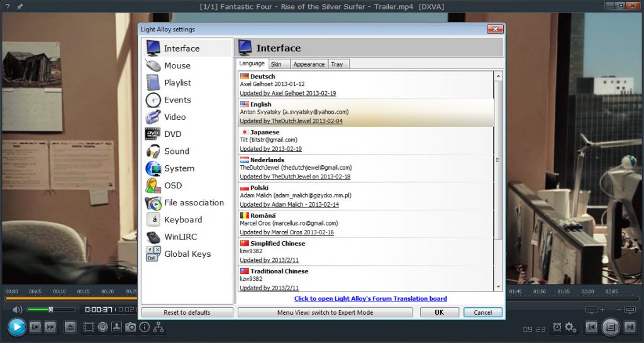Open the Mouse settings category
This screenshot has width=644, height=343.
point(187,65)
